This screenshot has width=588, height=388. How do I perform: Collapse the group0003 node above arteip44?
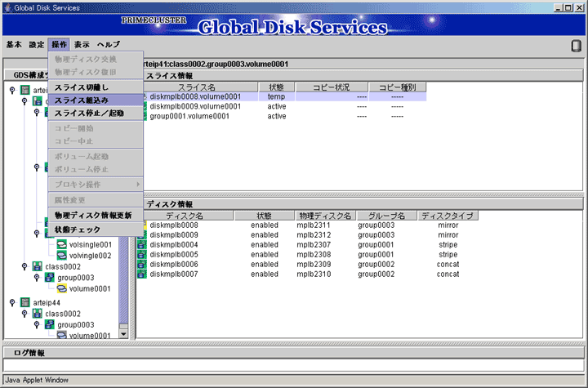37,277
